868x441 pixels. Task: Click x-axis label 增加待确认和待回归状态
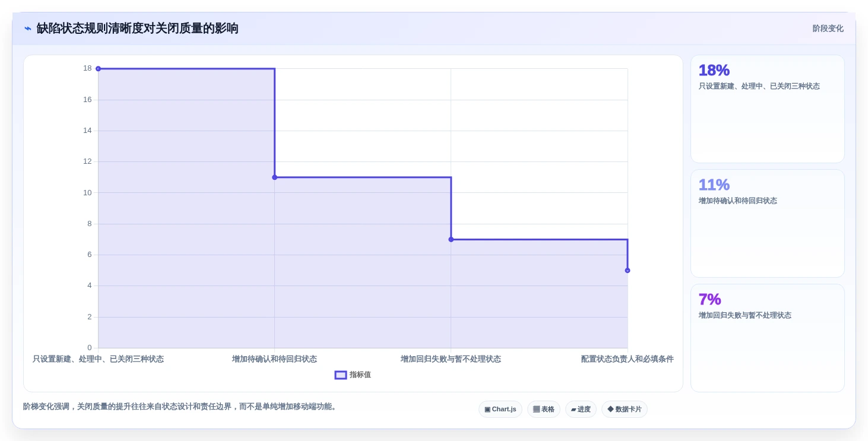tap(274, 359)
